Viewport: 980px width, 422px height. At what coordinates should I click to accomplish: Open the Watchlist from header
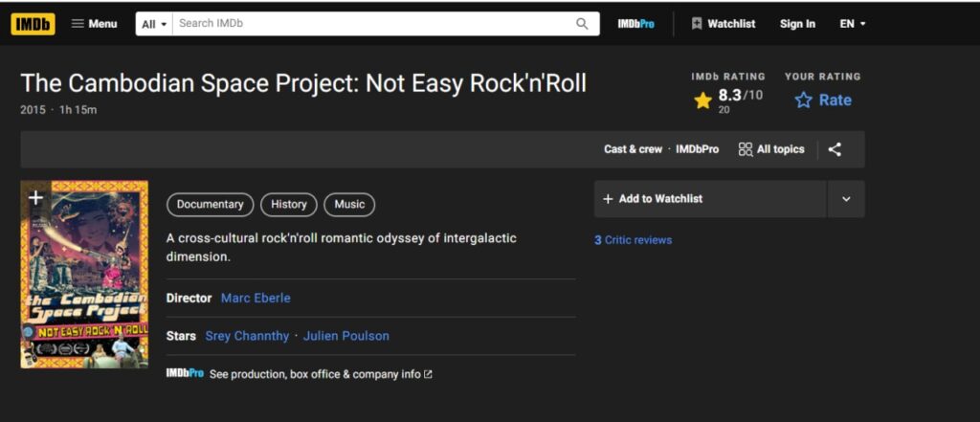[724, 24]
